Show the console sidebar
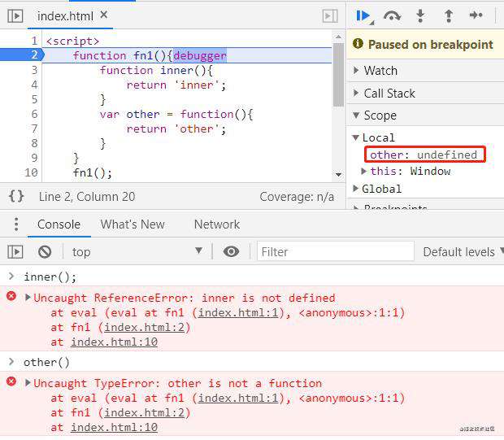Viewport: 504px width, 440px height. click(x=15, y=252)
